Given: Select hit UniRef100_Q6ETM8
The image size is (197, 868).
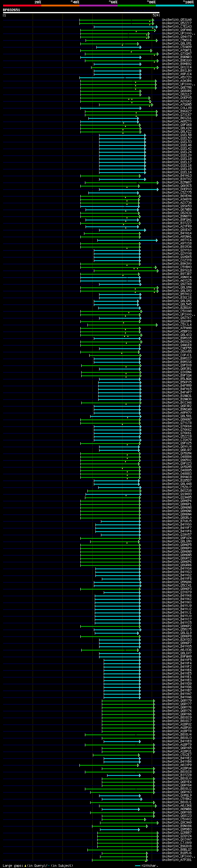Looking at the screenshot, I should click(x=177, y=88).
